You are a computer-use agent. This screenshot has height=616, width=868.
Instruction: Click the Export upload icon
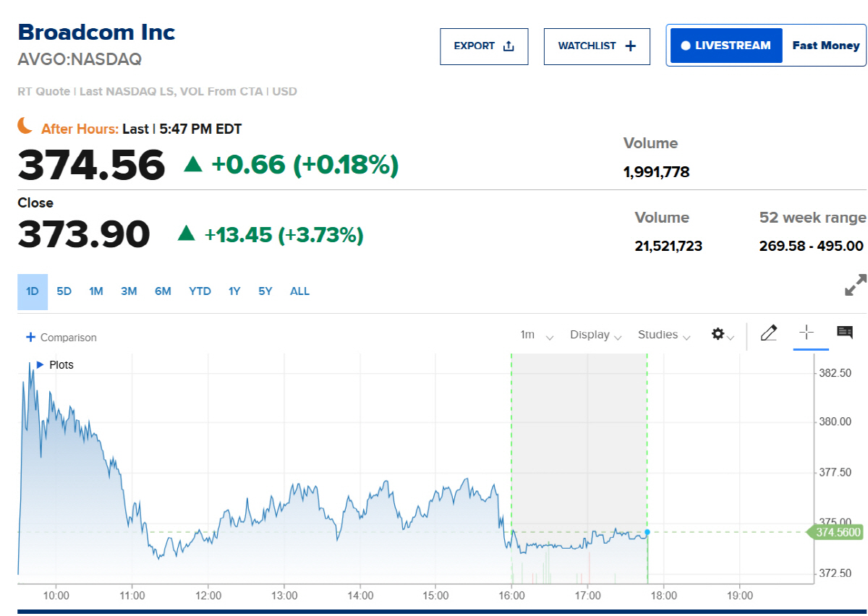[x=509, y=46]
